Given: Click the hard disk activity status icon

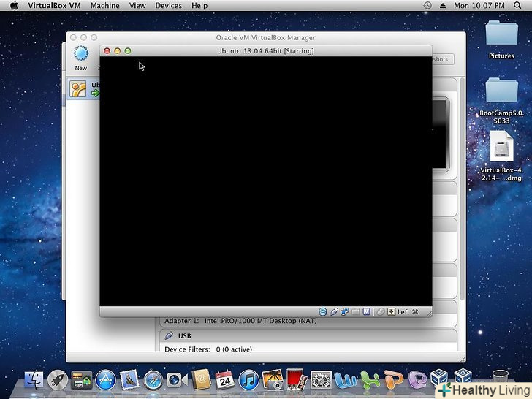Looking at the screenshot, I should pos(323,311).
